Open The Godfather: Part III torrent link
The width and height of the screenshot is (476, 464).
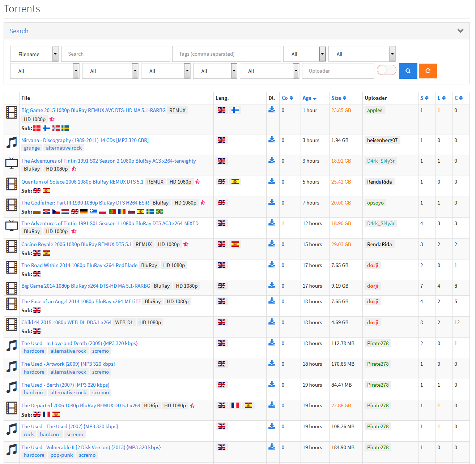point(85,203)
